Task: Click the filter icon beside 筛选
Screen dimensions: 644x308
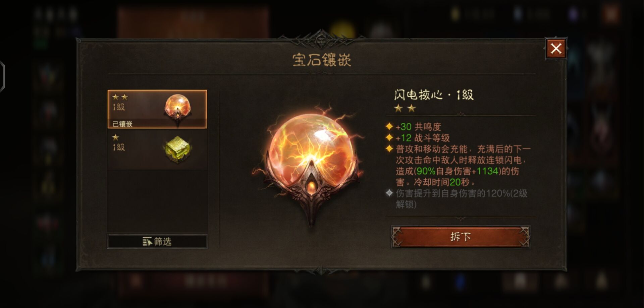Action: [x=147, y=241]
